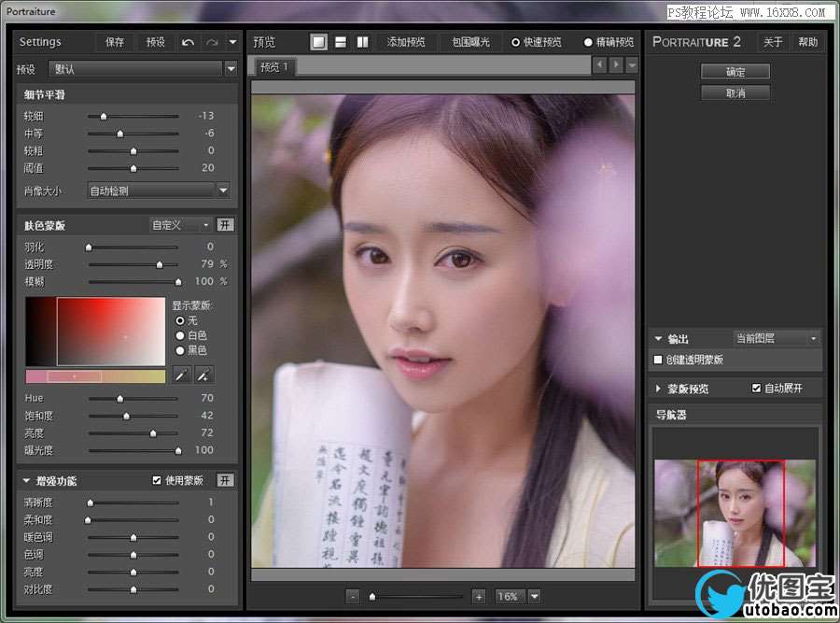
Task: Adjust the 较细 fine smoothing slider
Action: (x=104, y=117)
